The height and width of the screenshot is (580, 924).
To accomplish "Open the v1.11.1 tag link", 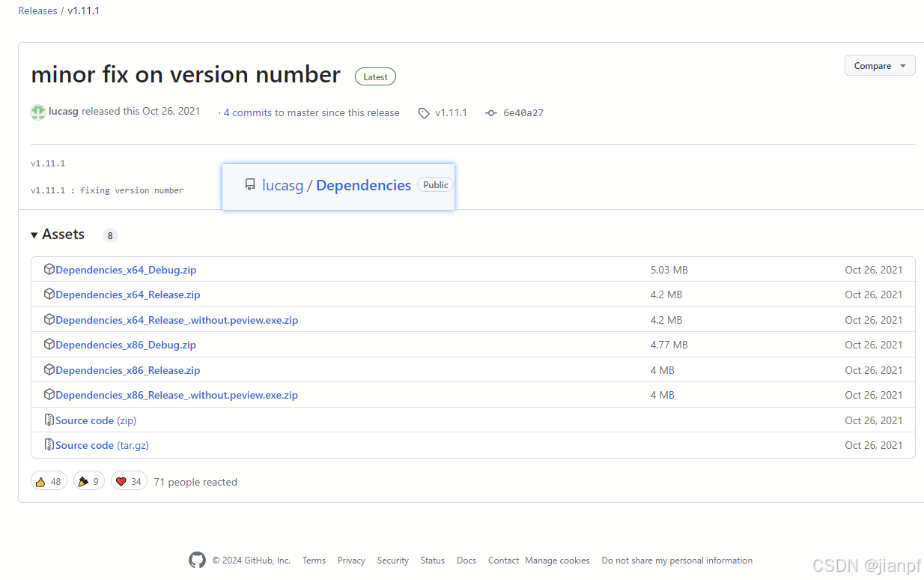I will pyautogui.click(x=451, y=112).
